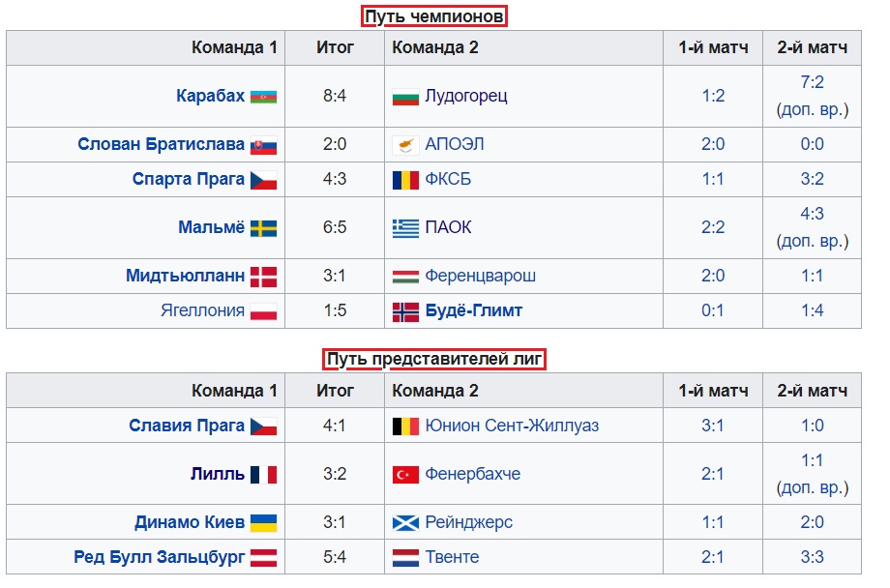Screen dimensions: 890x588
Task: Follow the Ференцварош link
Action: [480, 276]
